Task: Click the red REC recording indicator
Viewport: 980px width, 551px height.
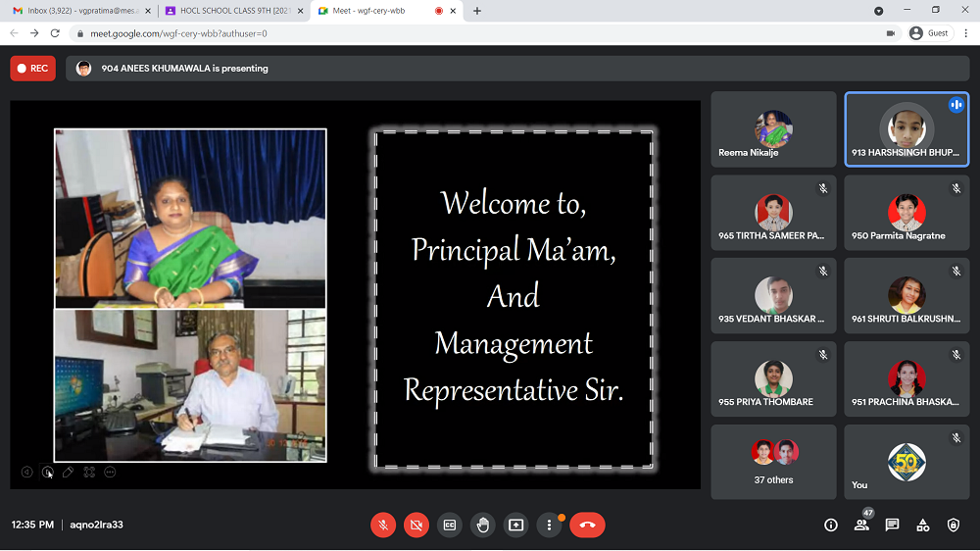Action: pyautogui.click(x=33, y=69)
